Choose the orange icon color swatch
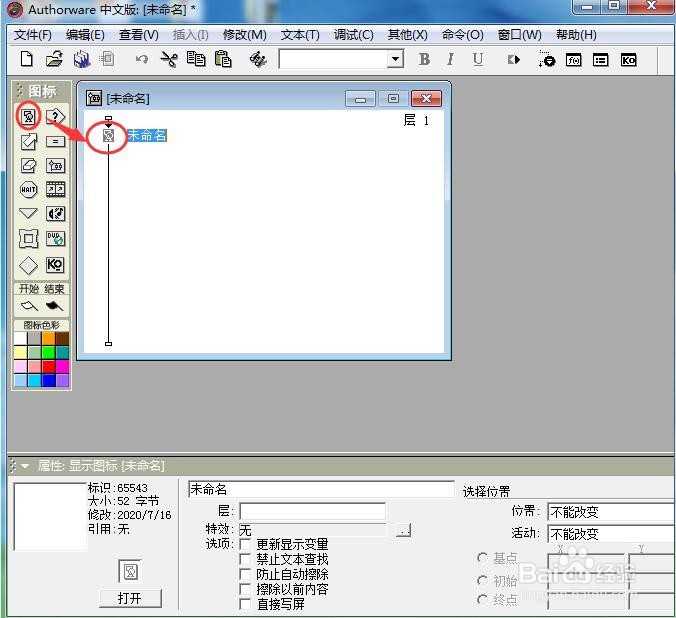The width and height of the screenshot is (676, 618). (49, 339)
